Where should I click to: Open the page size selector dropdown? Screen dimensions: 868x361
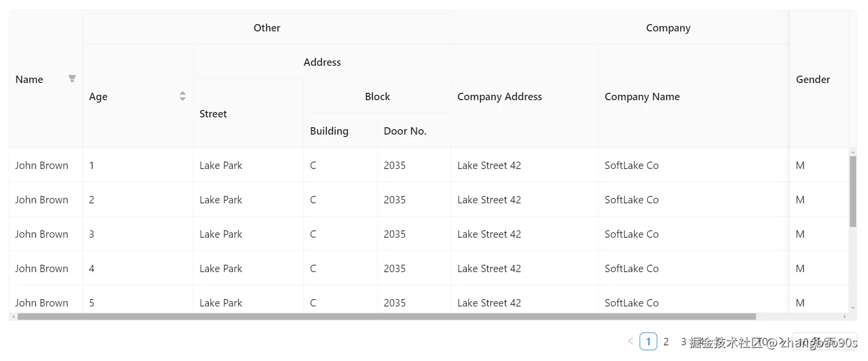pos(824,341)
